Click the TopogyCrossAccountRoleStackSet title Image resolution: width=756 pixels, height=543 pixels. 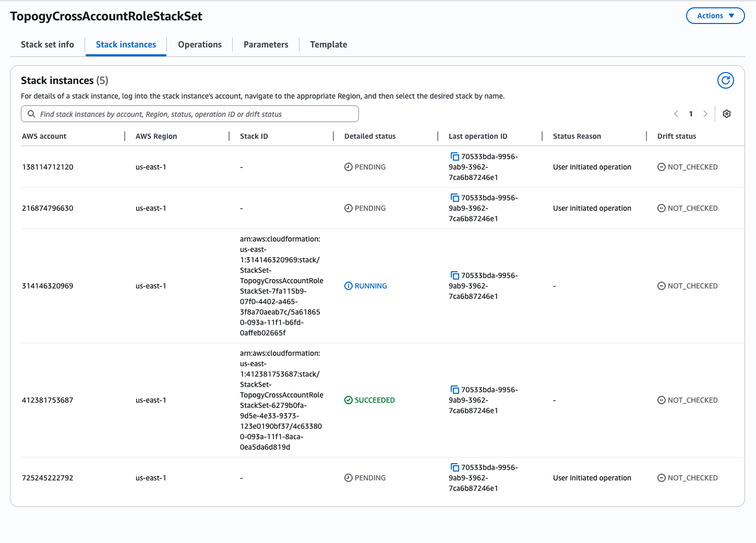tap(106, 16)
